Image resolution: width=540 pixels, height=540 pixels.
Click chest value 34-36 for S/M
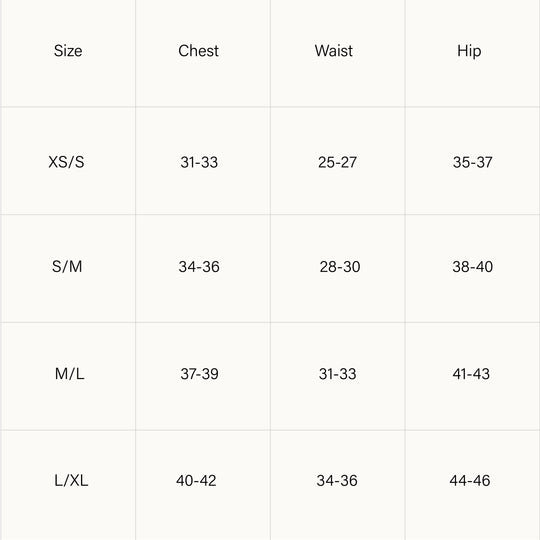click(x=199, y=267)
